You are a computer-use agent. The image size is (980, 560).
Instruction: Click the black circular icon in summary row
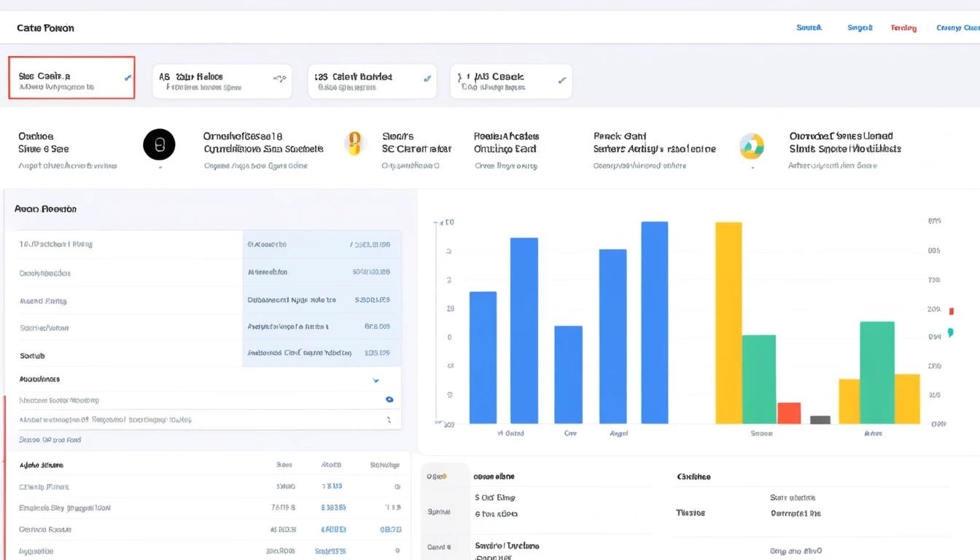pos(159,144)
